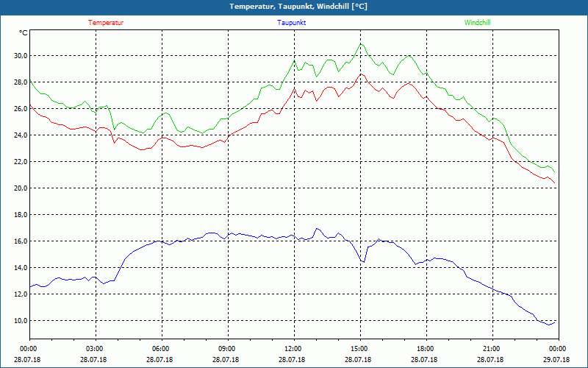This screenshot has height=368, width=588.
Task: Click the 16,0 y-axis value
Action: pyautogui.click(x=21, y=241)
